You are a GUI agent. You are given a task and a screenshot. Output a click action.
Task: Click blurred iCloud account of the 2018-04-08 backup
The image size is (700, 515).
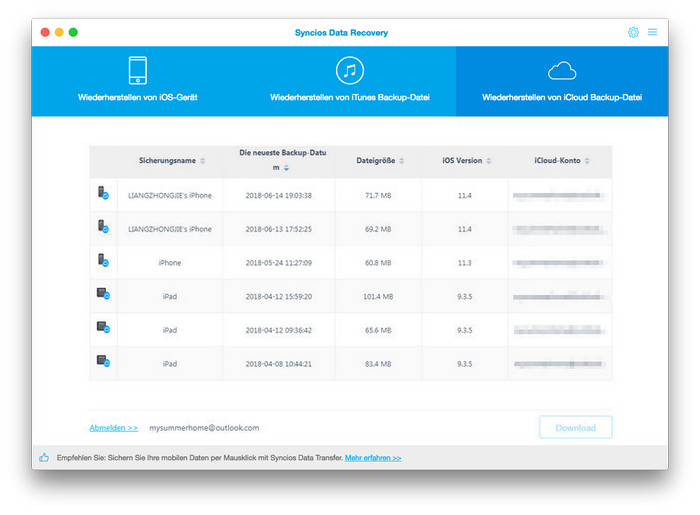(559, 364)
